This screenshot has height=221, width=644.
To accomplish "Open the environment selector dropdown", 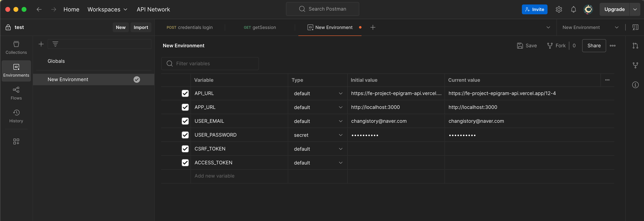I will point(590,28).
